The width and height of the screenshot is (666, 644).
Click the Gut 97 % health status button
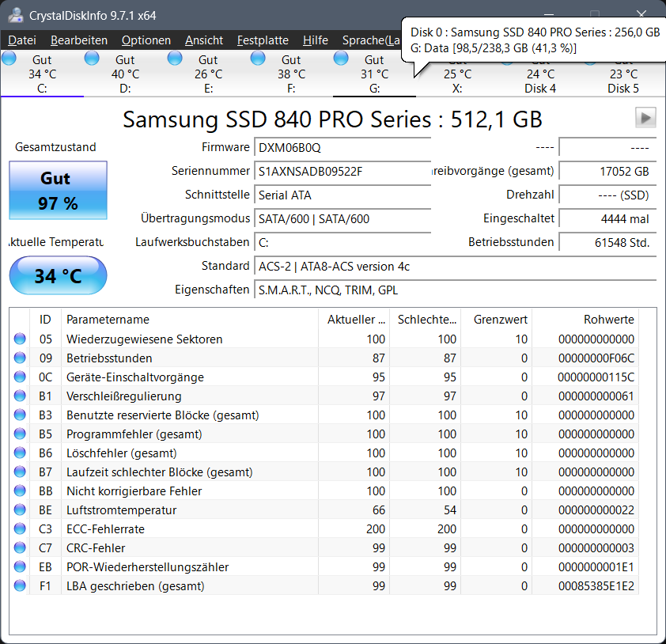pyautogui.click(x=59, y=191)
